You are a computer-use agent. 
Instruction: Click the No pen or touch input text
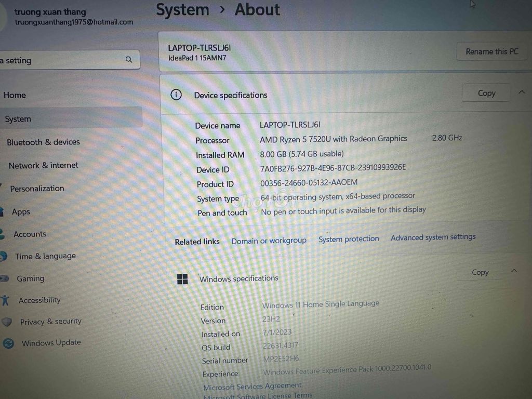[x=343, y=211]
